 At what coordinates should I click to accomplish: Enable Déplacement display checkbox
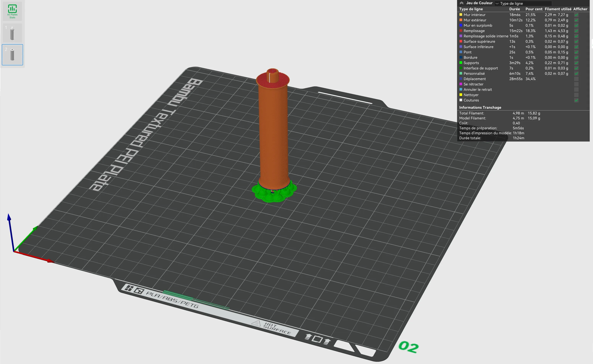click(576, 79)
